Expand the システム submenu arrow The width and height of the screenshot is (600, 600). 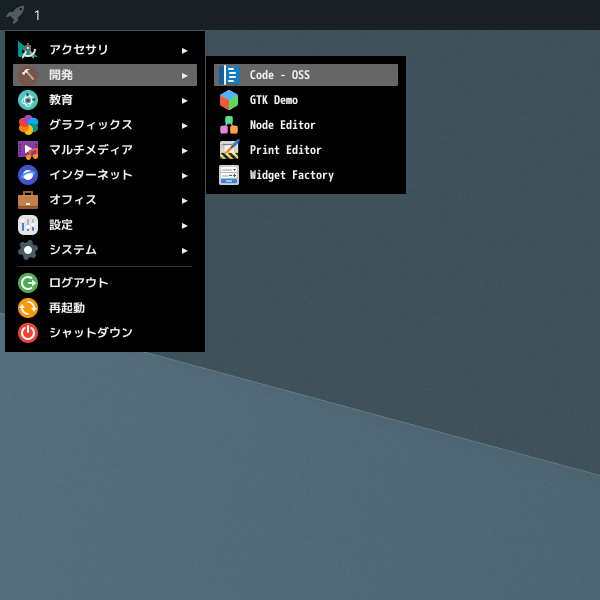click(x=184, y=250)
